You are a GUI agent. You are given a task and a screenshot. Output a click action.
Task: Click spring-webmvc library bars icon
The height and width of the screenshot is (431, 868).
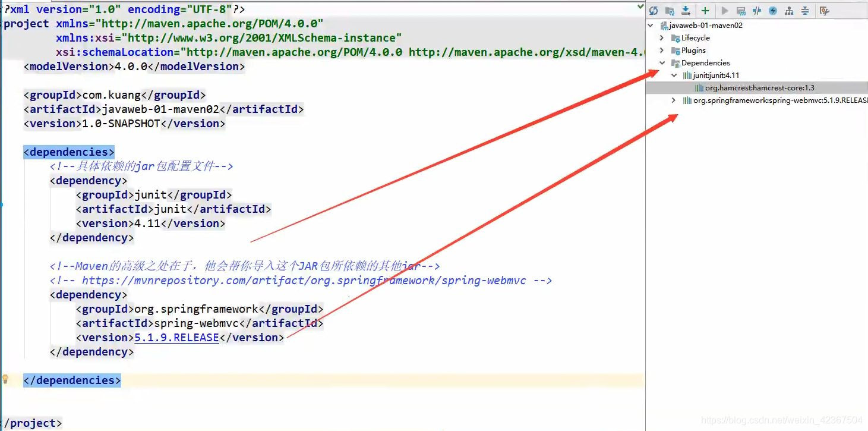687,100
